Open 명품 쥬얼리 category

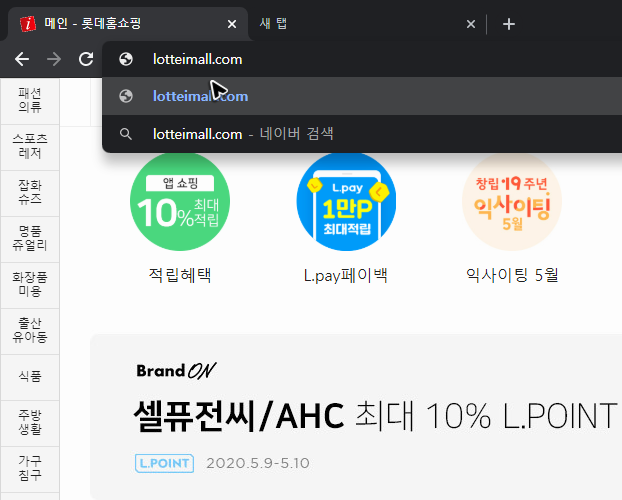click(30, 238)
